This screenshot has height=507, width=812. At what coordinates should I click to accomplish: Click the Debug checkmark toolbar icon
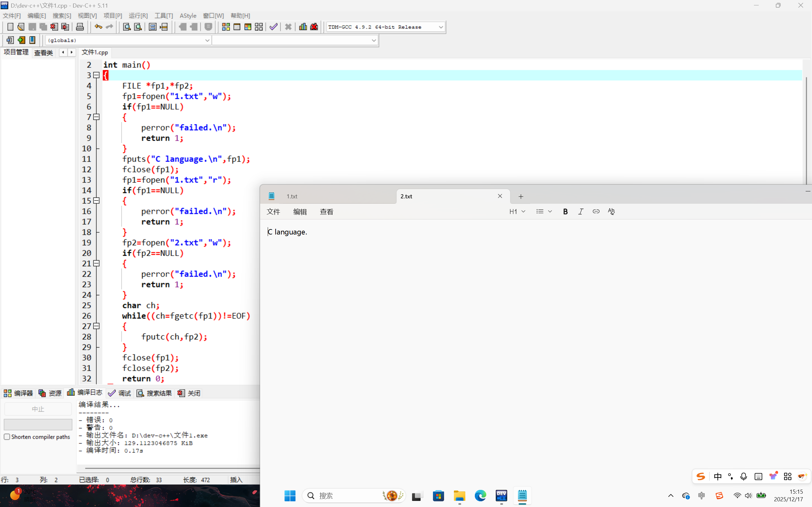click(273, 27)
